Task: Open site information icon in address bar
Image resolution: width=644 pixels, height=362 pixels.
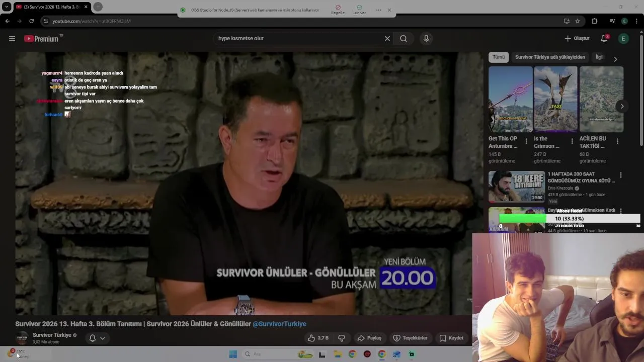Action: [x=46, y=21]
